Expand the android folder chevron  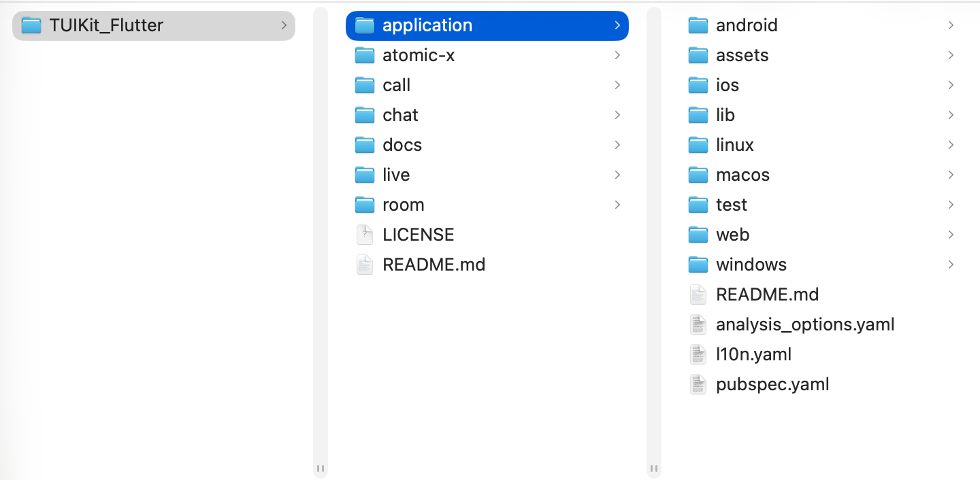[951, 26]
